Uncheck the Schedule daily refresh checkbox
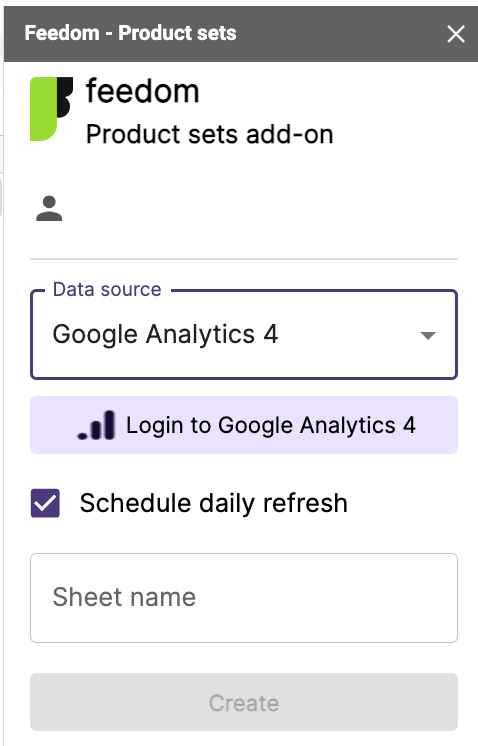Screen dimensions: 478x746 (45, 503)
